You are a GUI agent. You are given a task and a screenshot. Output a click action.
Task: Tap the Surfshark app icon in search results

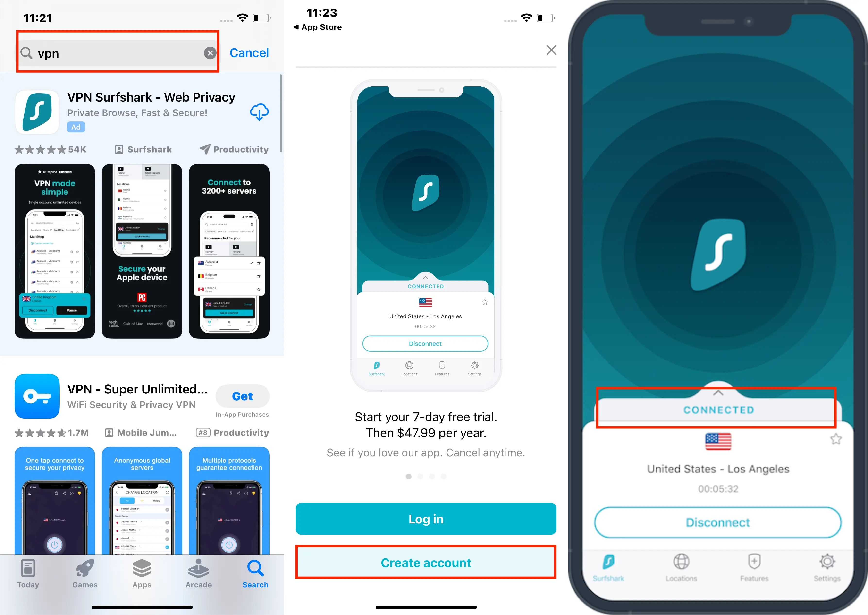tap(38, 112)
